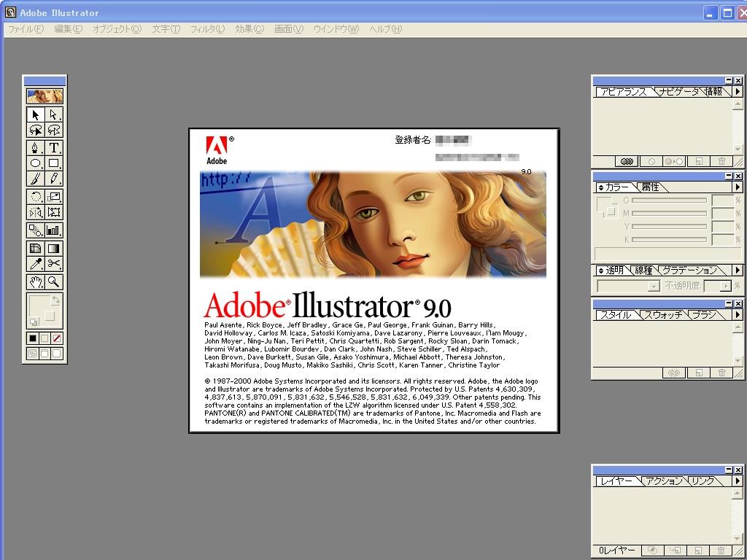
Task: Activate the Zoom magnifier tool
Action: 54,282
